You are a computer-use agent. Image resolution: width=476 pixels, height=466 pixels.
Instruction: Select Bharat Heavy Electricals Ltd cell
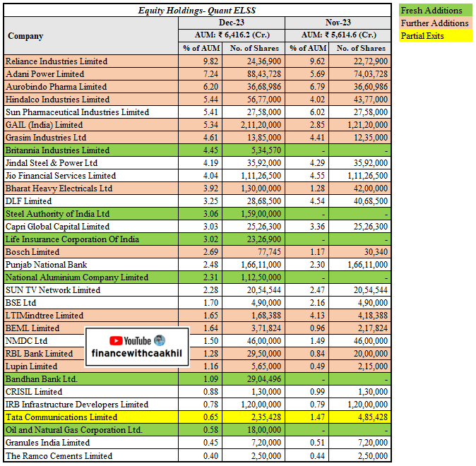(x=91, y=189)
